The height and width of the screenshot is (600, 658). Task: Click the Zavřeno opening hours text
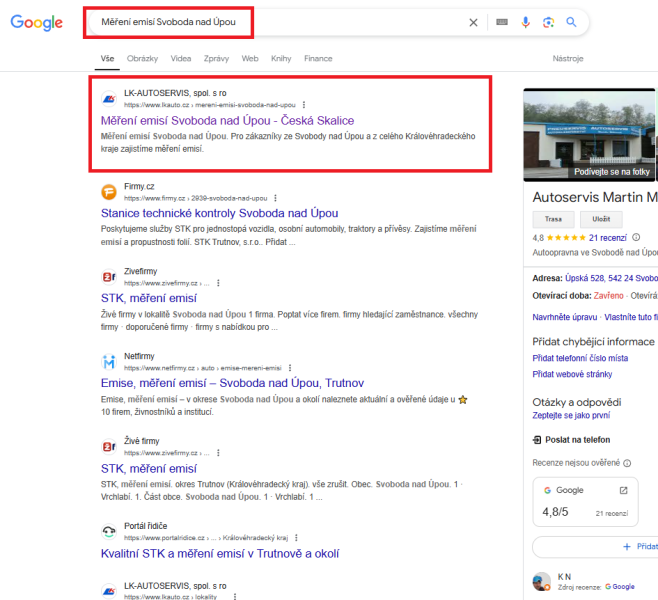click(x=608, y=296)
